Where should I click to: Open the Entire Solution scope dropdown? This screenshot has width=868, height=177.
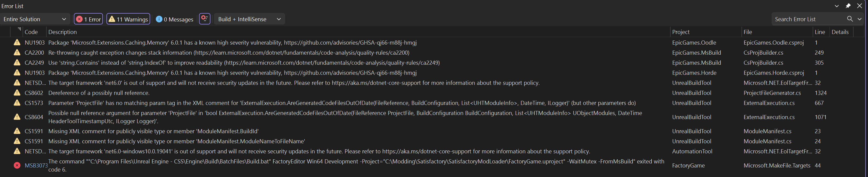pos(35,19)
